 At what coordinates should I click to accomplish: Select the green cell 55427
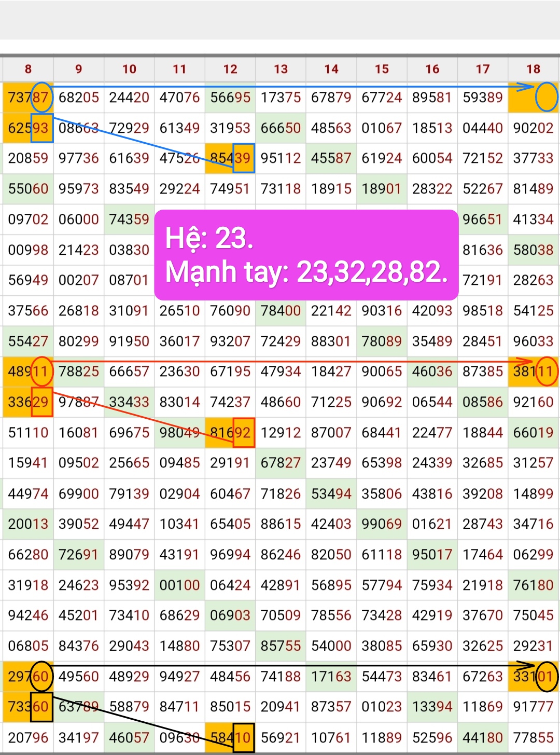pyautogui.click(x=28, y=341)
